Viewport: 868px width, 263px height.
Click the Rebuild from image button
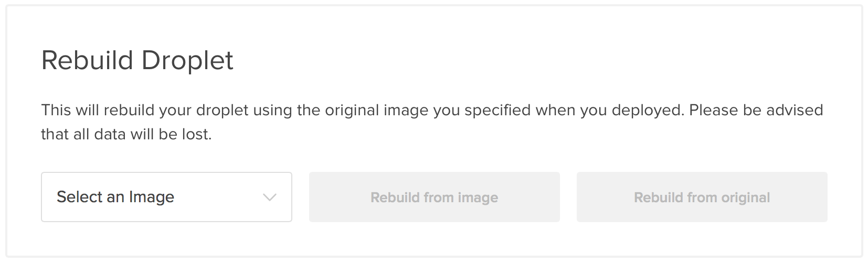click(434, 197)
